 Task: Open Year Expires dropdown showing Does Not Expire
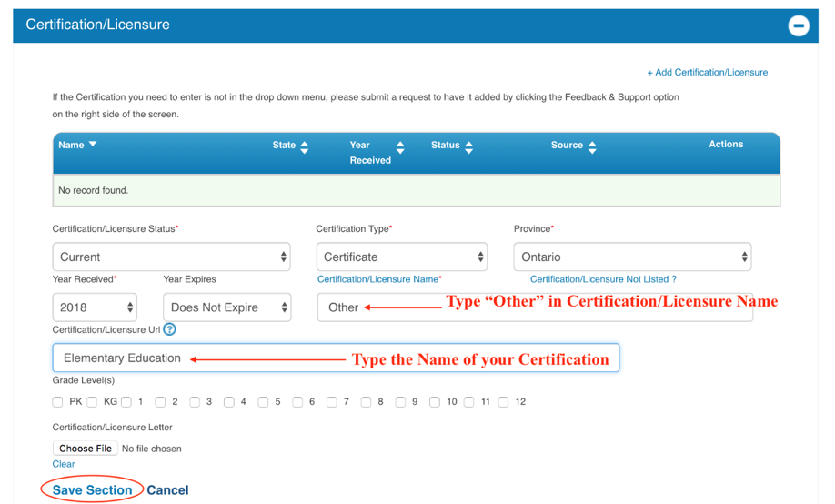click(x=226, y=307)
